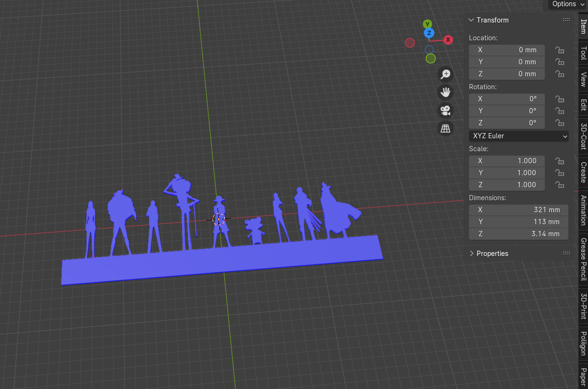Click the Transform panel drag grip dots
This screenshot has height=389, width=588.
pos(566,20)
